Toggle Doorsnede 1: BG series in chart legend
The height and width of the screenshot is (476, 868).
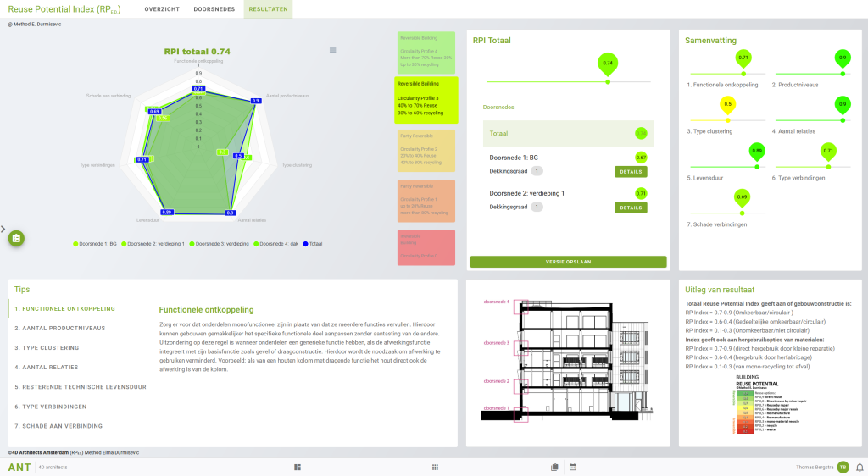click(x=97, y=244)
